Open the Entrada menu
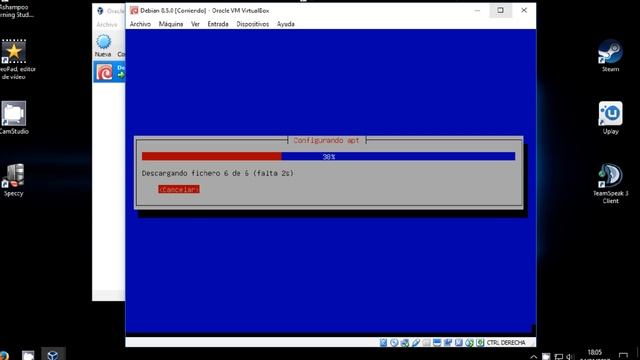This screenshot has height=360, width=640. click(x=218, y=24)
